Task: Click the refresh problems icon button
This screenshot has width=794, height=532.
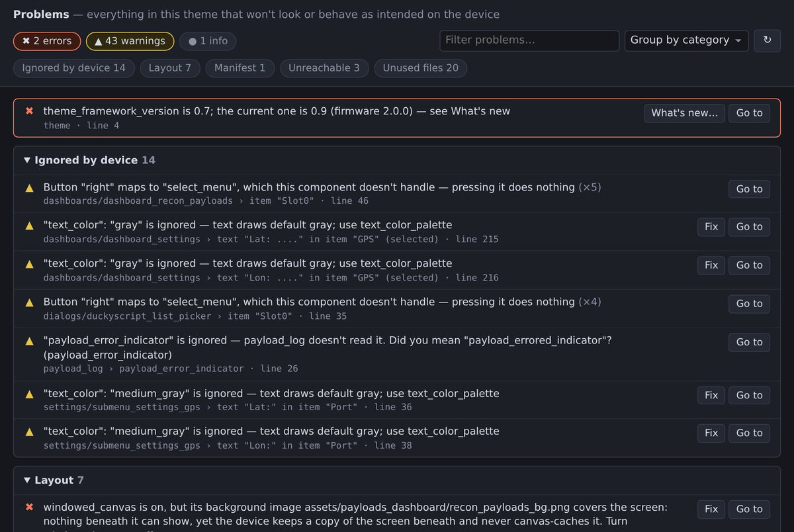Action: pyautogui.click(x=768, y=40)
